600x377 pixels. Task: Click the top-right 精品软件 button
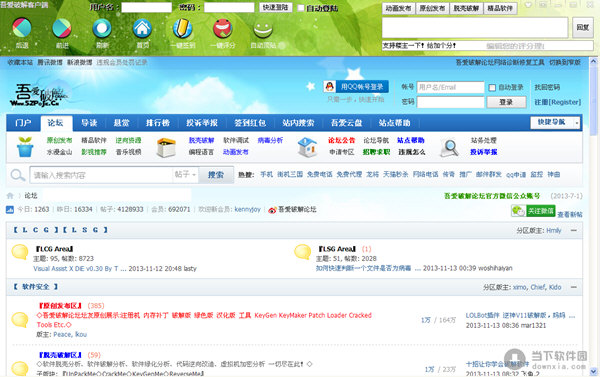click(501, 8)
